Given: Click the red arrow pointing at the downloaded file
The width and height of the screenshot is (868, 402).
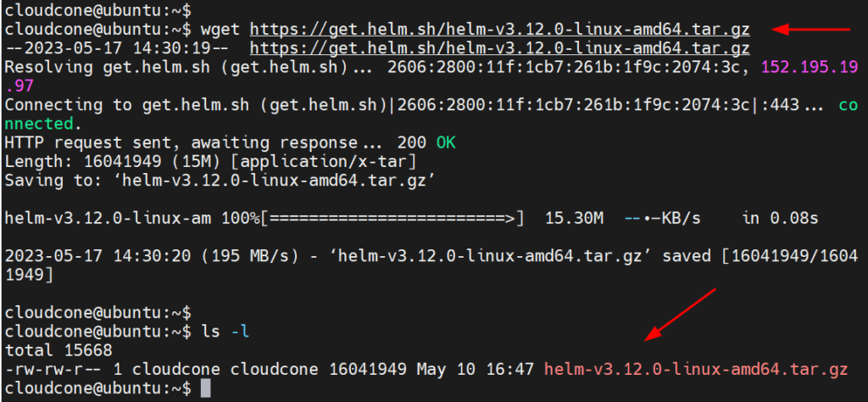Looking at the screenshot, I should coord(681,315).
